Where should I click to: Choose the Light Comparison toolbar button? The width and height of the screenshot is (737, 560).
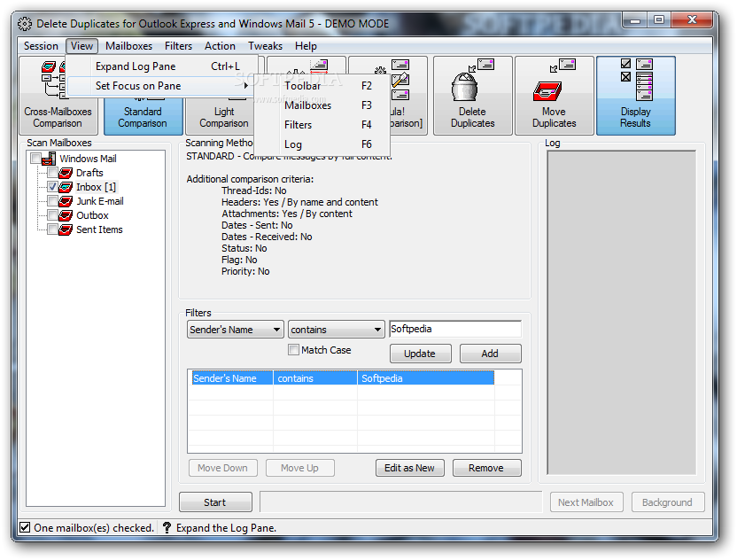[224, 117]
